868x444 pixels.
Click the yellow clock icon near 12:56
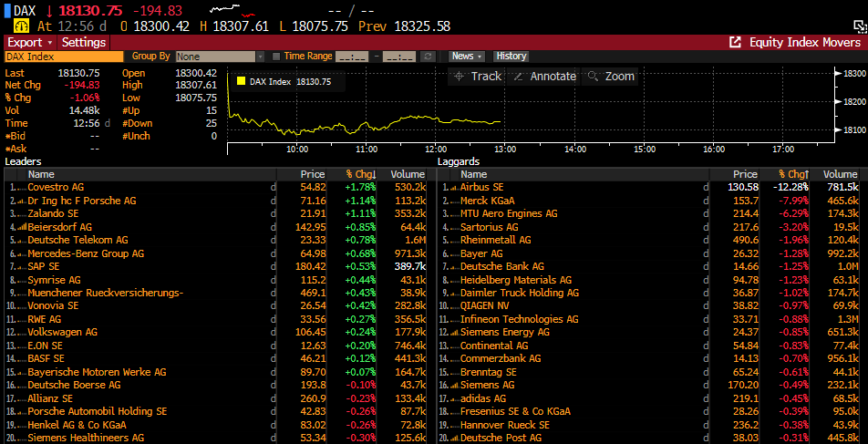click(x=21, y=26)
